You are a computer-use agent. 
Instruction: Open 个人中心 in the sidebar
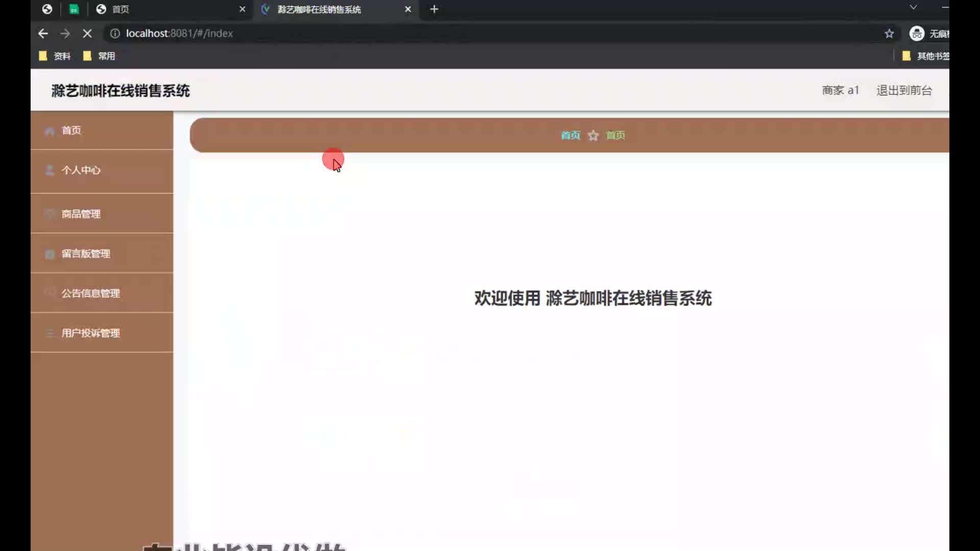coord(102,170)
